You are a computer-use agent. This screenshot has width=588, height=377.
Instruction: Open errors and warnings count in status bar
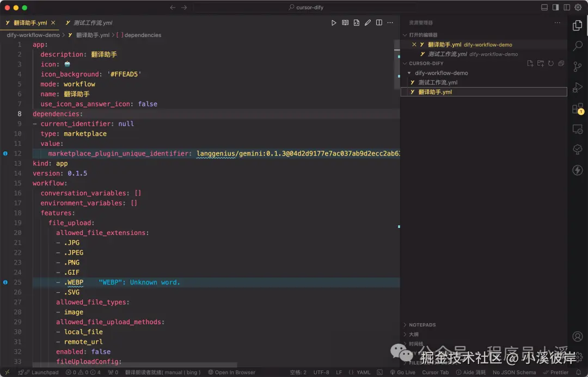pyautogui.click(x=83, y=372)
